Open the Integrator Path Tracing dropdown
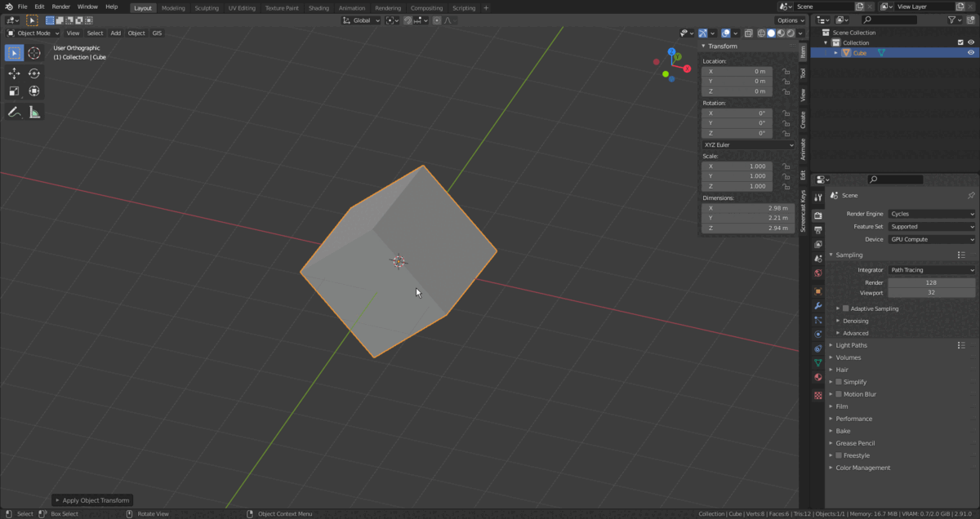The height and width of the screenshot is (519, 980). click(x=932, y=270)
